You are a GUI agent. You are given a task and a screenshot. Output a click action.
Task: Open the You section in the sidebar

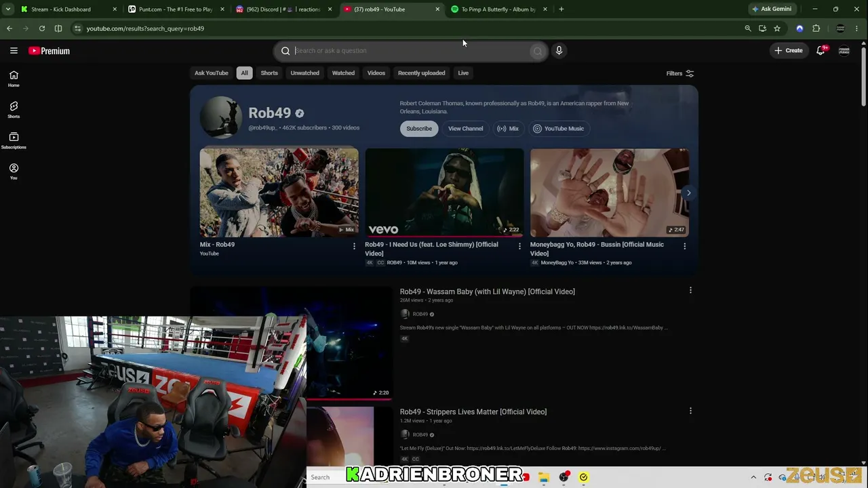(14, 171)
